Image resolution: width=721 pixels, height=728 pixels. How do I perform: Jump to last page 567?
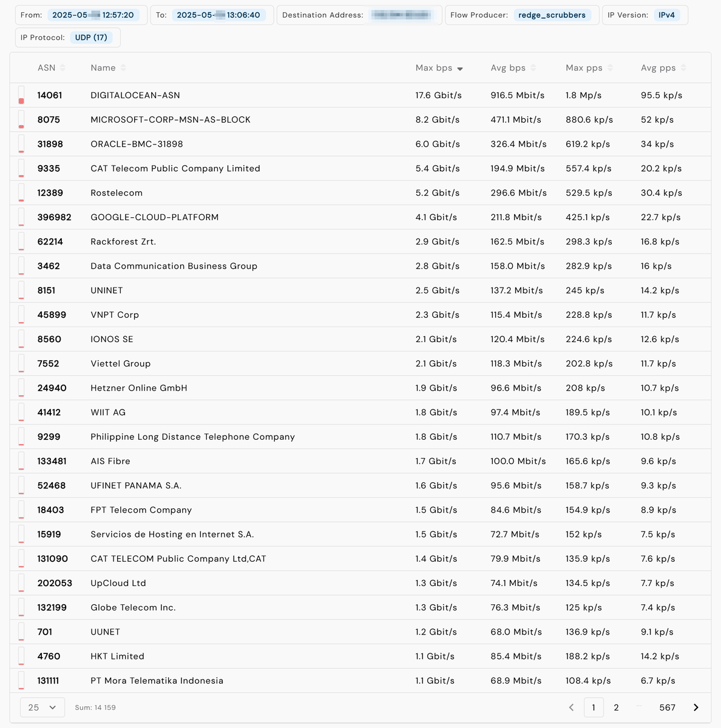click(x=667, y=707)
